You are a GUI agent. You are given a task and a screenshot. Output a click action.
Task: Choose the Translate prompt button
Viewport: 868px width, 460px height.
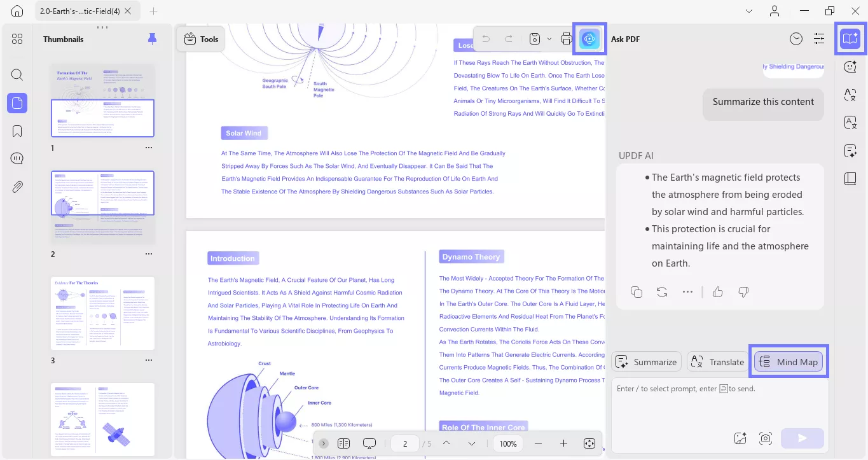click(718, 362)
